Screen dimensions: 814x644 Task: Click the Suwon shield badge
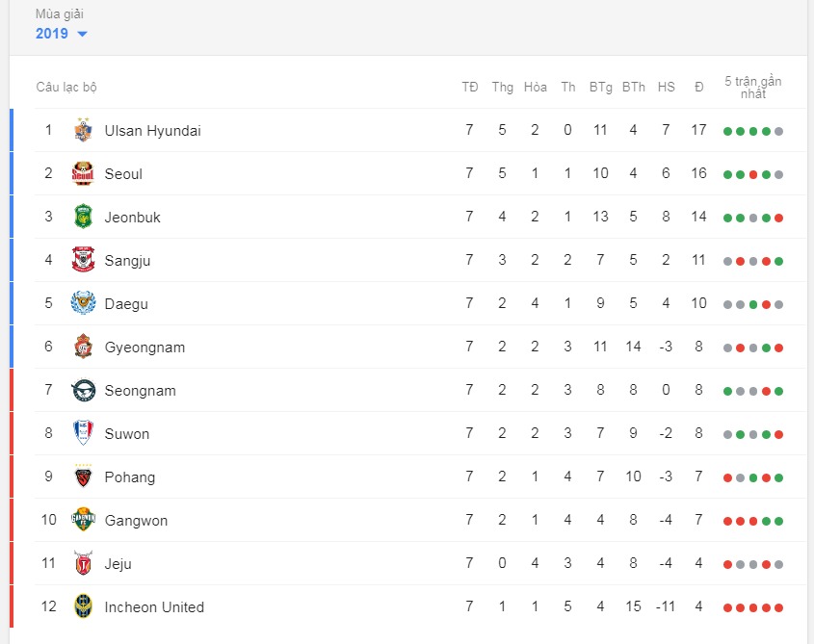pyautogui.click(x=83, y=433)
